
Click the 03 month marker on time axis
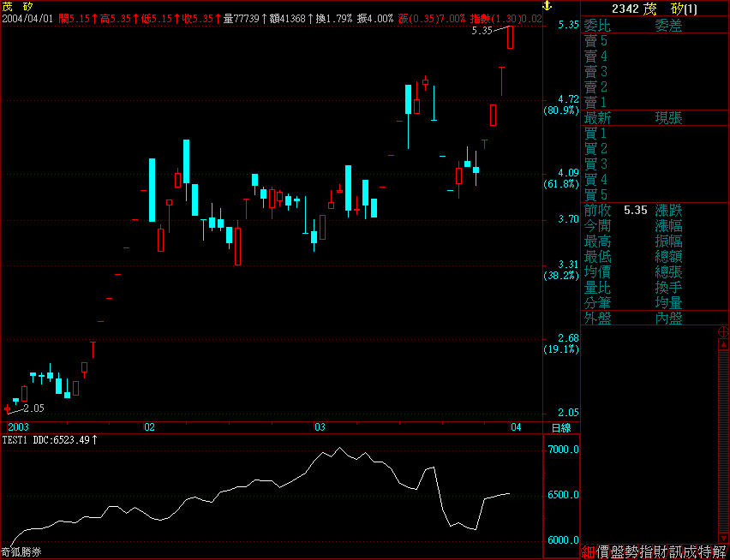pyautogui.click(x=320, y=426)
